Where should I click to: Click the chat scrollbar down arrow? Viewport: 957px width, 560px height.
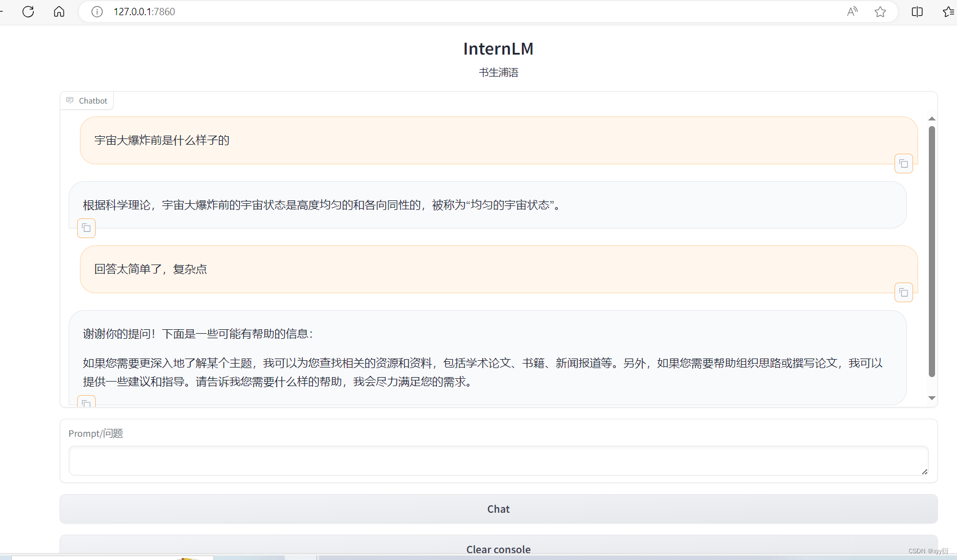pos(932,398)
